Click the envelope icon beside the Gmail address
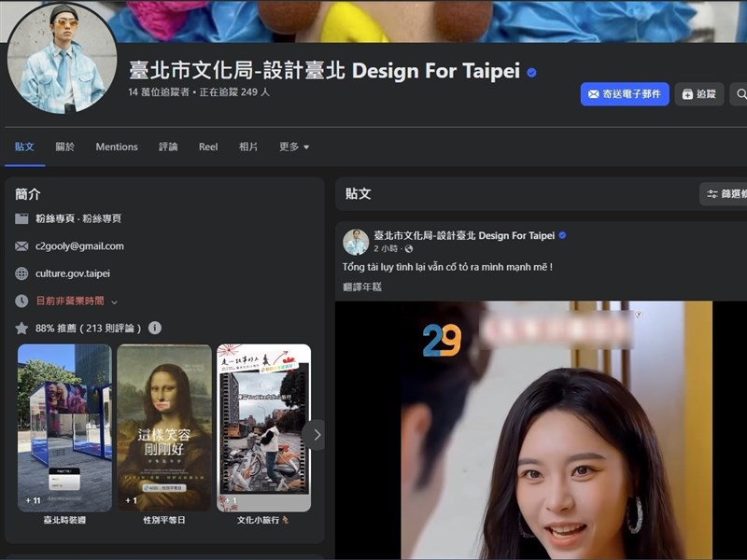Image resolution: width=747 pixels, height=560 pixels. click(21, 246)
